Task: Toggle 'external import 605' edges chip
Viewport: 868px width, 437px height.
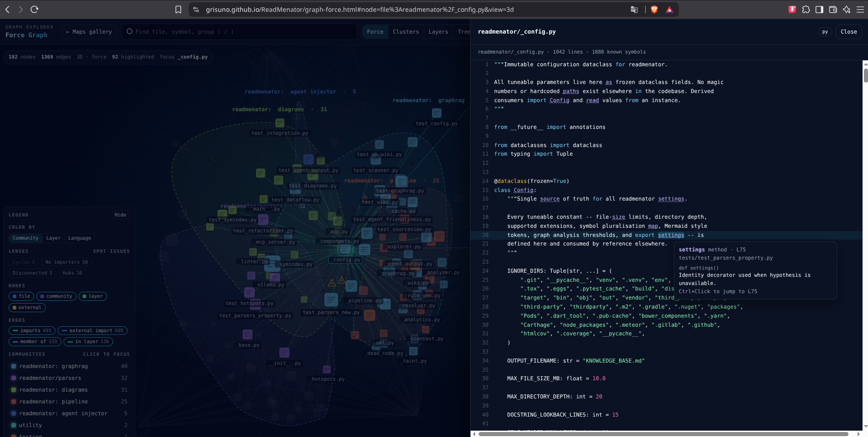Action: click(93, 331)
